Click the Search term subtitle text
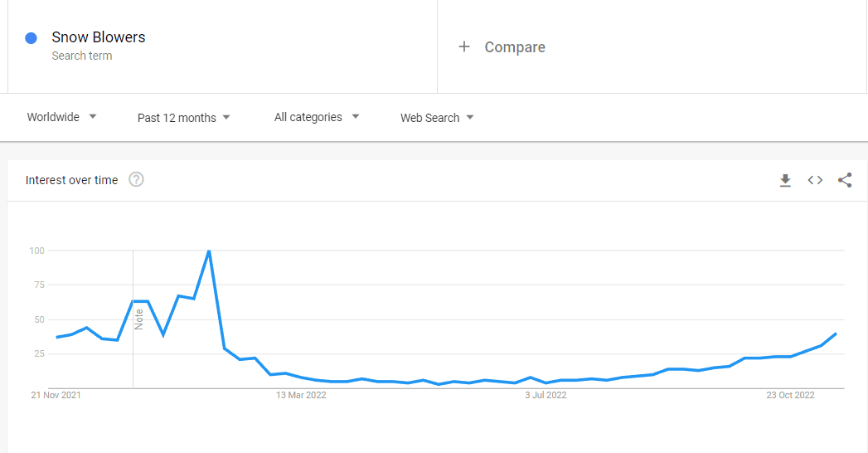Image resolution: width=868 pixels, height=453 pixels. (x=82, y=56)
